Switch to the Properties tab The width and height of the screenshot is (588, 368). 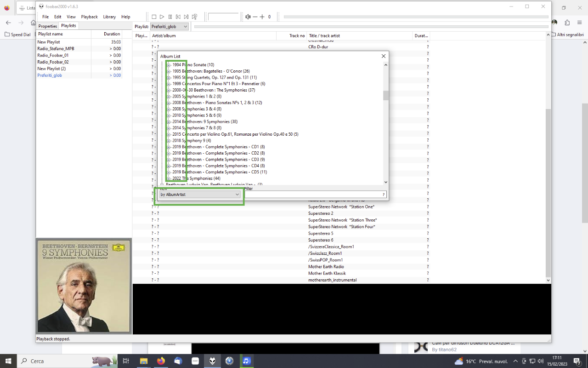(48, 26)
